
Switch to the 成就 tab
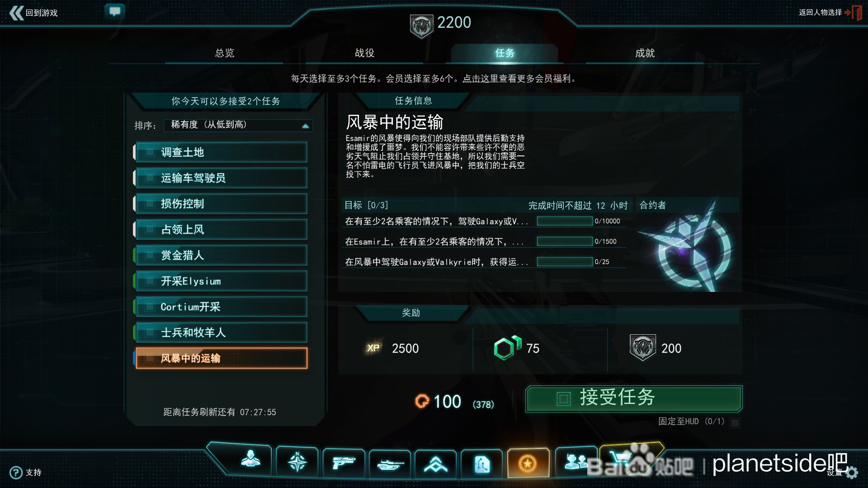[645, 53]
